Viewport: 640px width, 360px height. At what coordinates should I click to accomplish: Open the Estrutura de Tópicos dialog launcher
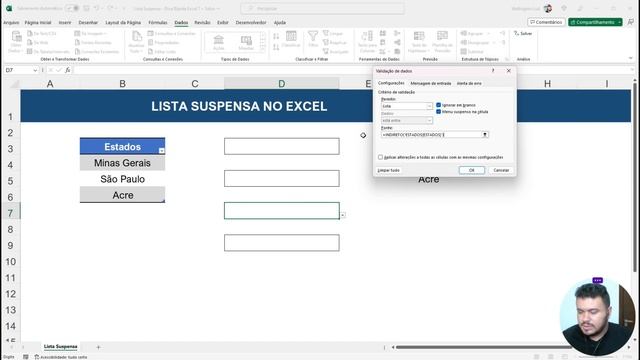[x=507, y=59]
